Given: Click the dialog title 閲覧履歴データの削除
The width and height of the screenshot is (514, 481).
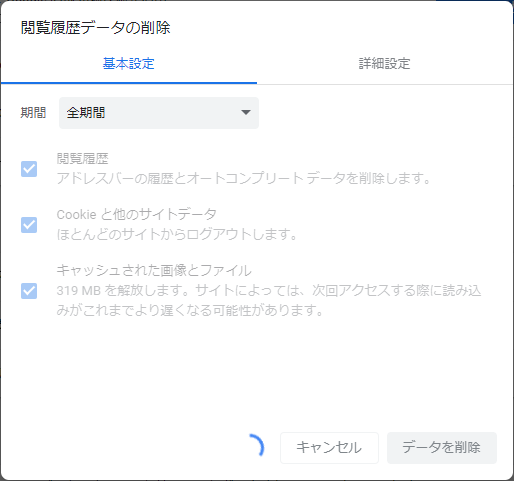Looking at the screenshot, I should (96, 28).
